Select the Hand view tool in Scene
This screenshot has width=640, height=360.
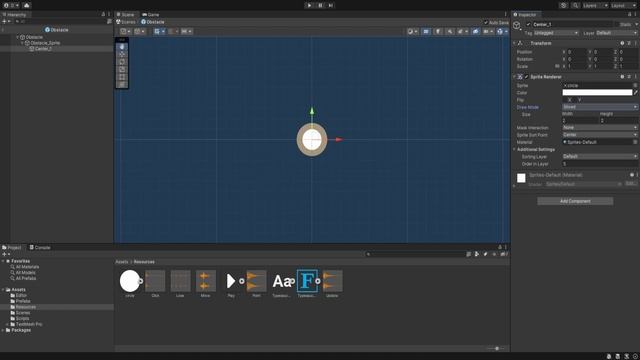[122, 47]
